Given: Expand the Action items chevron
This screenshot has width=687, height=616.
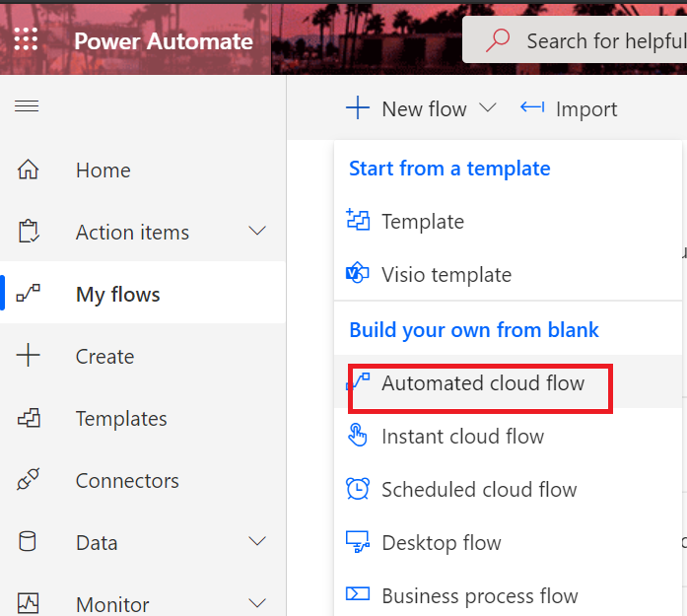Looking at the screenshot, I should [257, 232].
